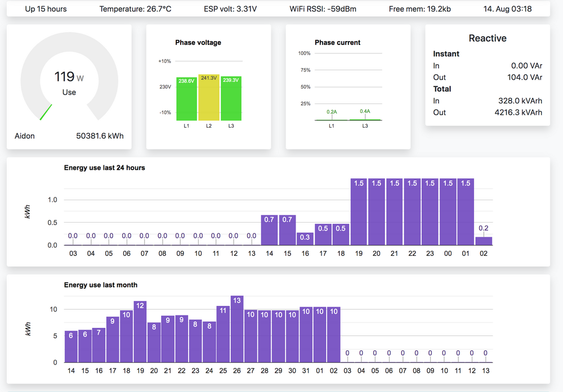Click the L3 0.4A phase current bar
Screen dimensions: 563x392
click(x=365, y=119)
